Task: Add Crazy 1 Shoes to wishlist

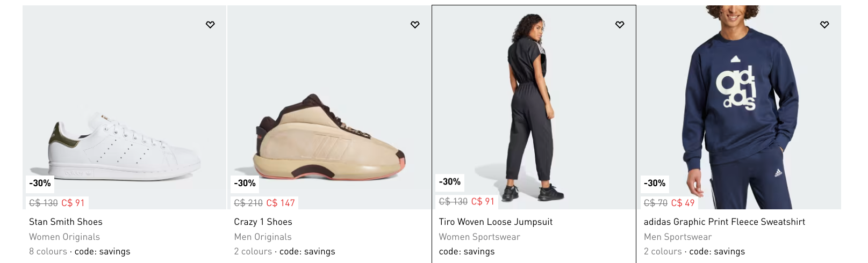Action: pyautogui.click(x=415, y=25)
